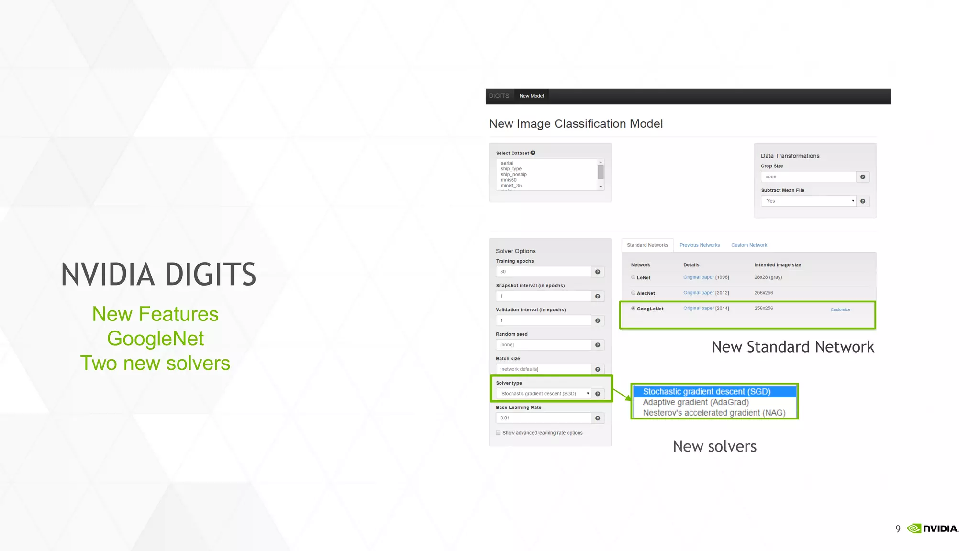The height and width of the screenshot is (551, 980).
Task: Select the LeNet network radio button
Action: click(x=633, y=277)
